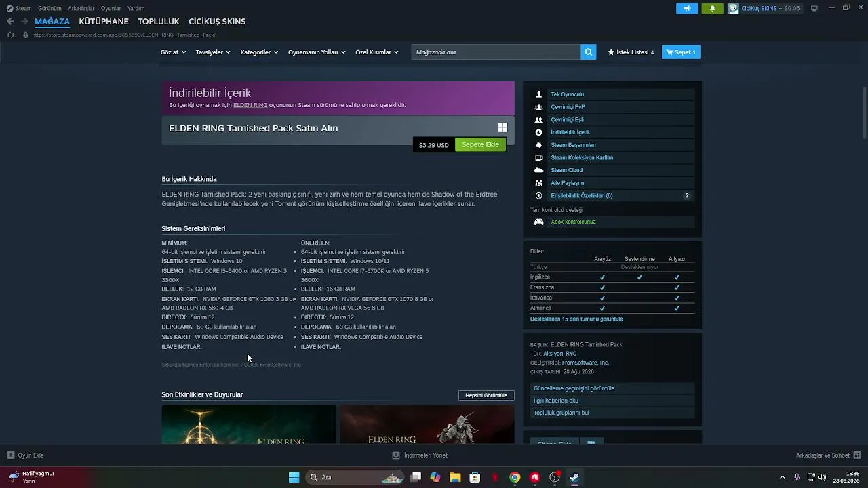Click the Sepete Ekle button
Screen dimensions: 868x488
(x=480, y=144)
